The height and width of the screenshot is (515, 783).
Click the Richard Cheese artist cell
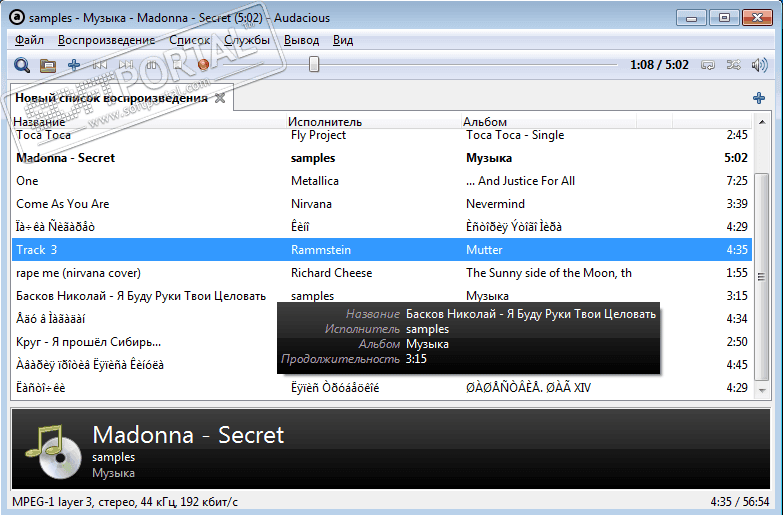pos(332,273)
